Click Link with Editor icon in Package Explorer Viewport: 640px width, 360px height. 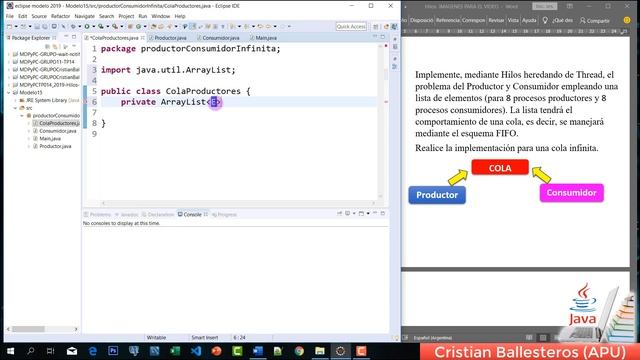[x=55, y=46]
